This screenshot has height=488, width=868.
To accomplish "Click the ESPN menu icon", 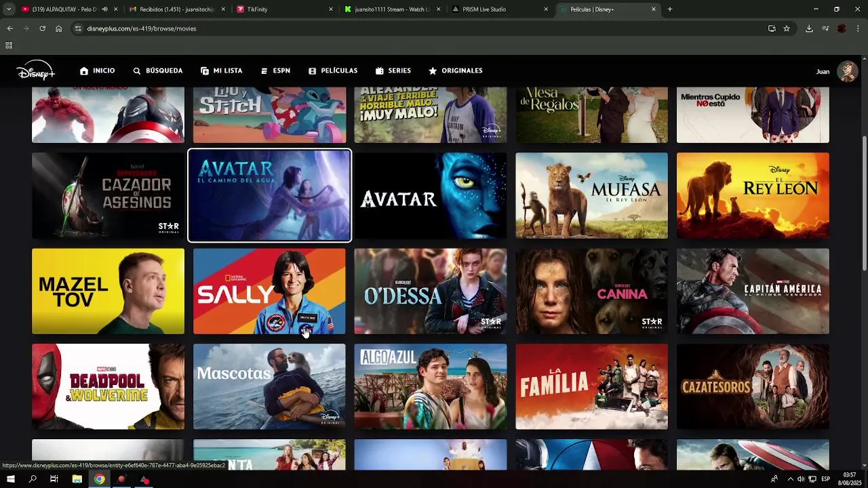I will point(264,70).
